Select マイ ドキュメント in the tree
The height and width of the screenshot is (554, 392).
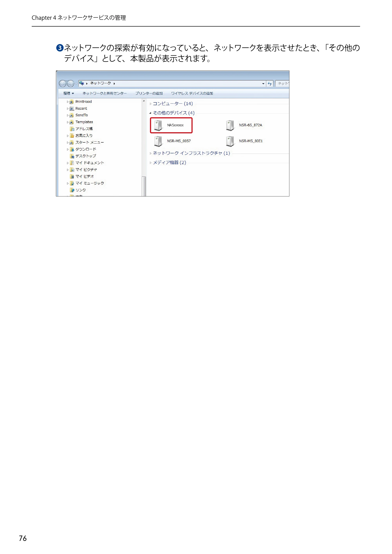coord(90,163)
